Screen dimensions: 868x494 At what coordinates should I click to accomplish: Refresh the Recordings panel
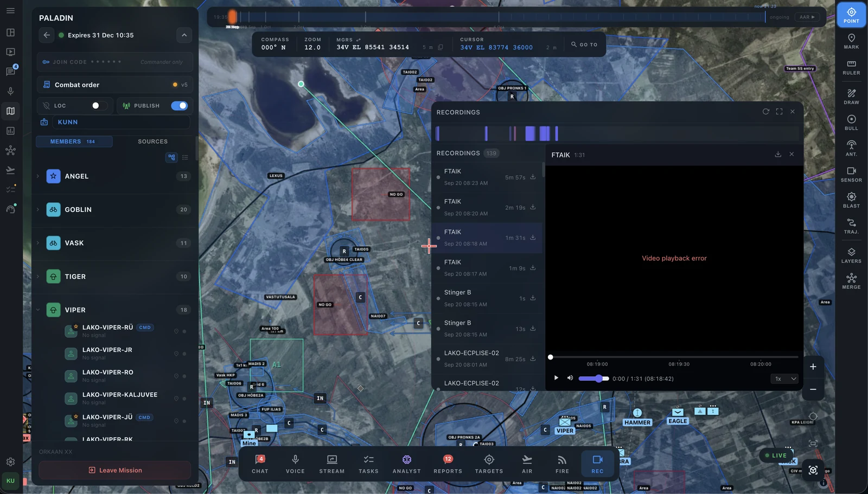(765, 112)
